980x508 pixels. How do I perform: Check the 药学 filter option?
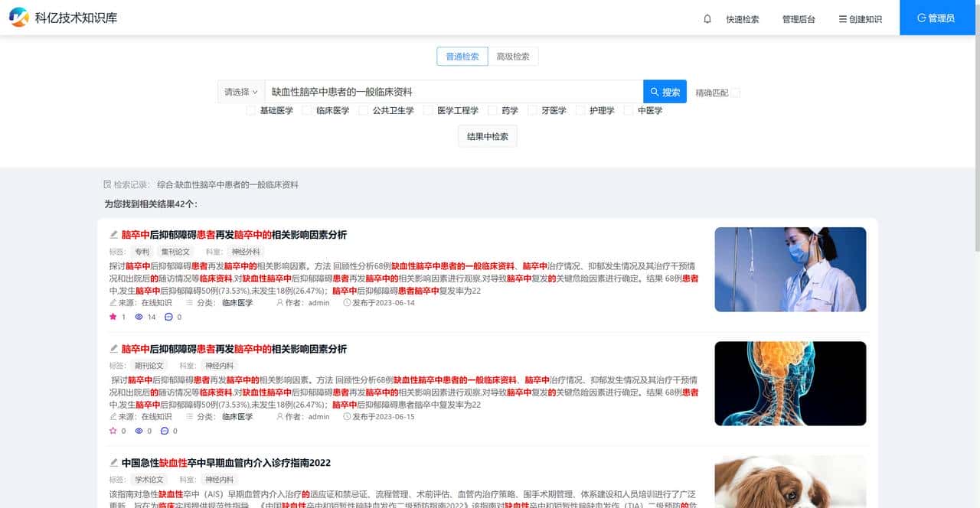[x=493, y=110]
